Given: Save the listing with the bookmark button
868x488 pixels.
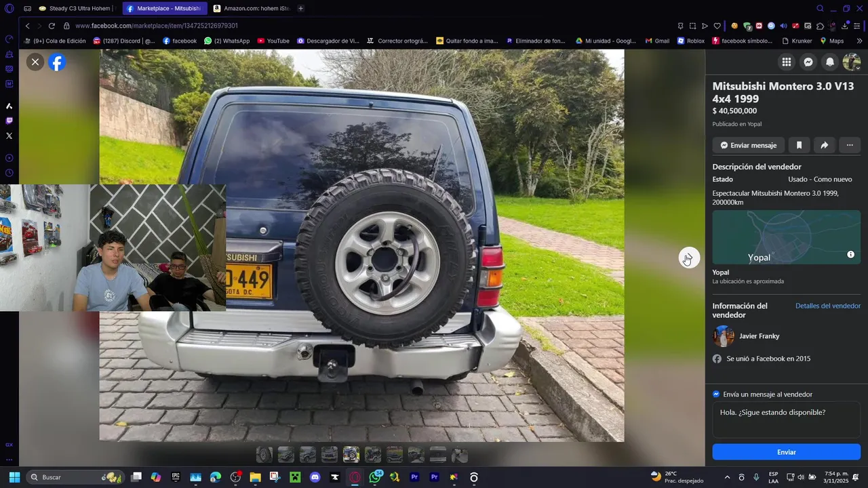Looking at the screenshot, I should pos(799,145).
